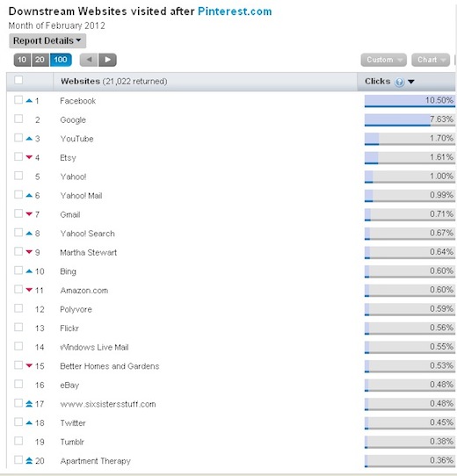
Task: Open the YouTube website entry
Action: click(76, 139)
